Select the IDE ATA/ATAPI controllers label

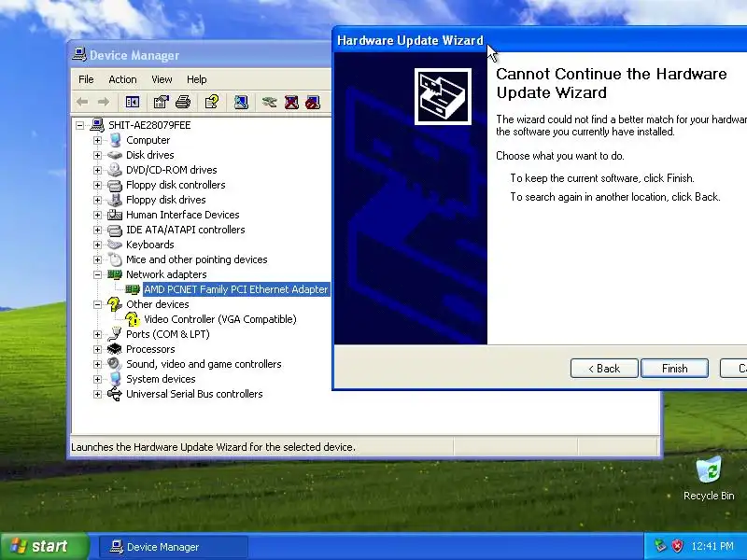click(185, 230)
